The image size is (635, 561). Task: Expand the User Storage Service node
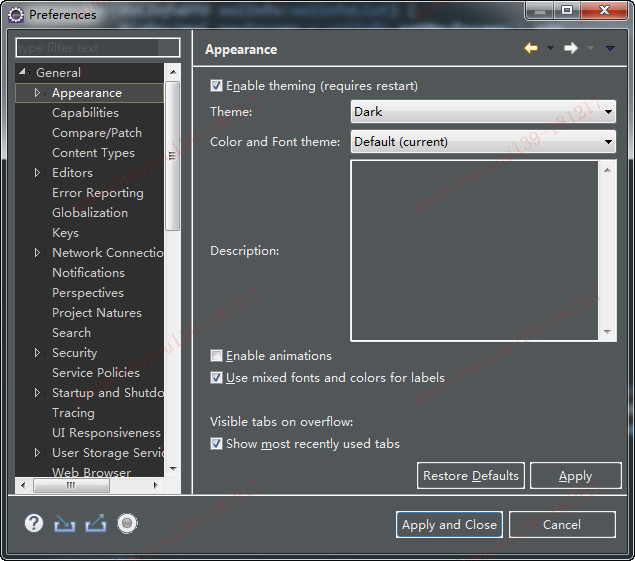[x=37, y=452]
